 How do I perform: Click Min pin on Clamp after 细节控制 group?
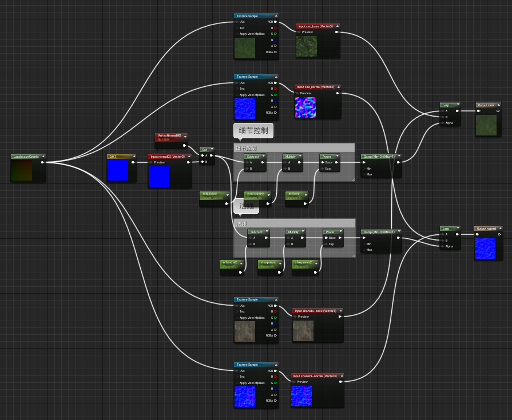click(364, 169)
